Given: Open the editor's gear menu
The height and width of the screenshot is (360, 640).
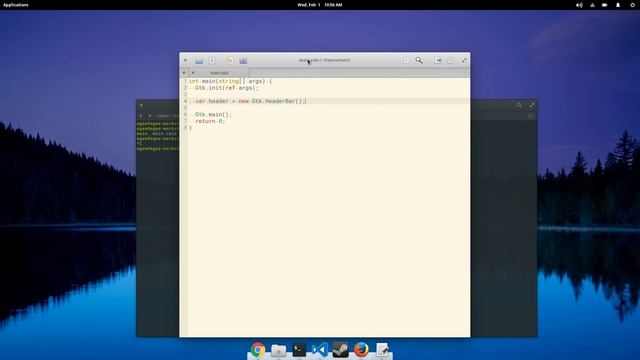Looking at the screenshot, I should pyautogui.click(x=450, y=60).
